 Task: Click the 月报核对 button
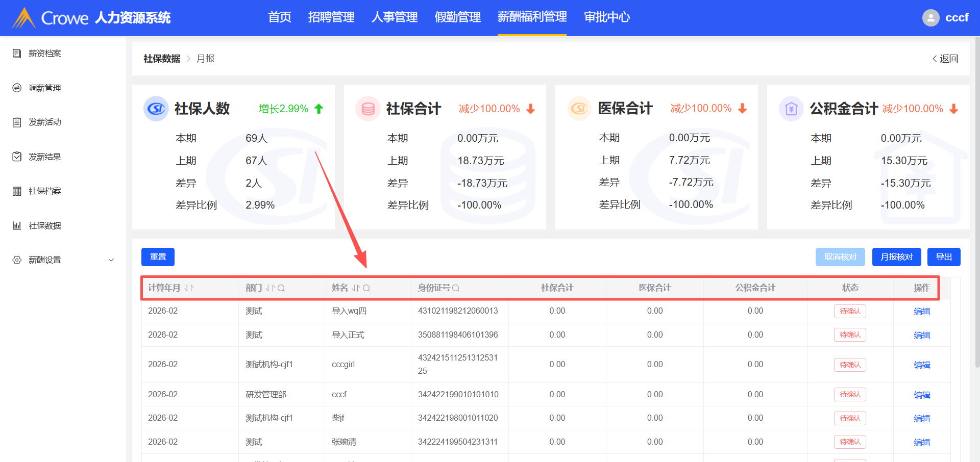click(x=896, y=257)
